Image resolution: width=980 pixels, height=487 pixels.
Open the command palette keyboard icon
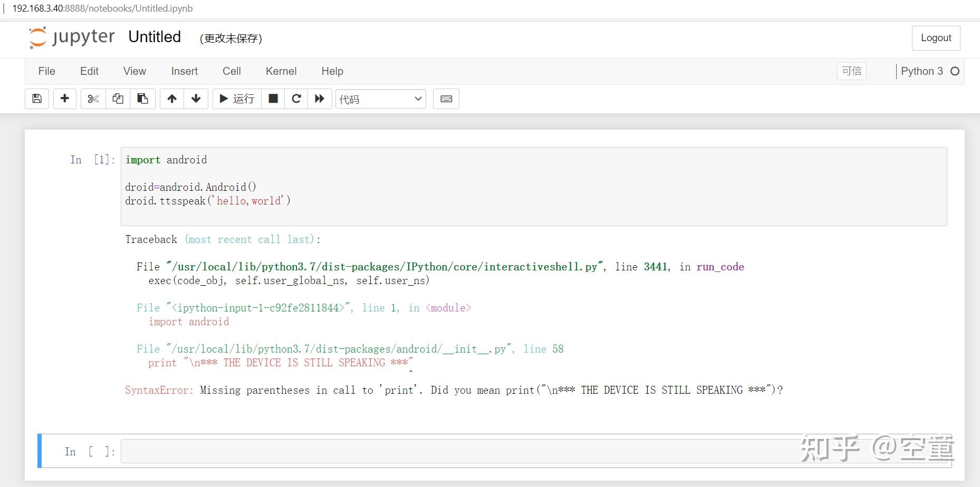(446, 99)
